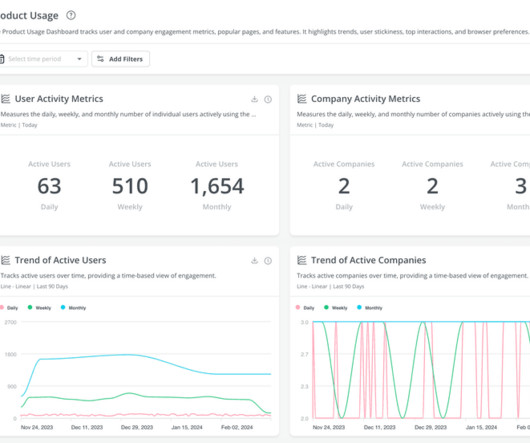This screenshot has width=530, height=443.
Task: Click the Trend of Active Companies chart icon
Action: (x=302, y=260)
